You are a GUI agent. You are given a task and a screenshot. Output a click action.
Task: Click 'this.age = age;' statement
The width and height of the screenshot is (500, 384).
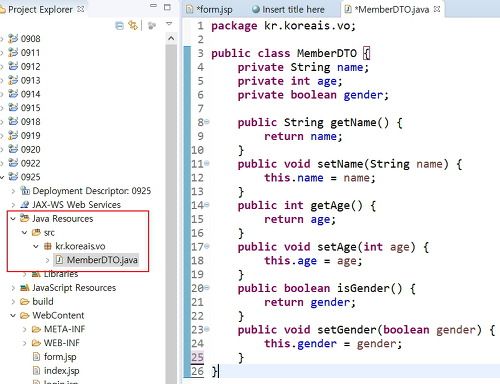tap(313, 261)
